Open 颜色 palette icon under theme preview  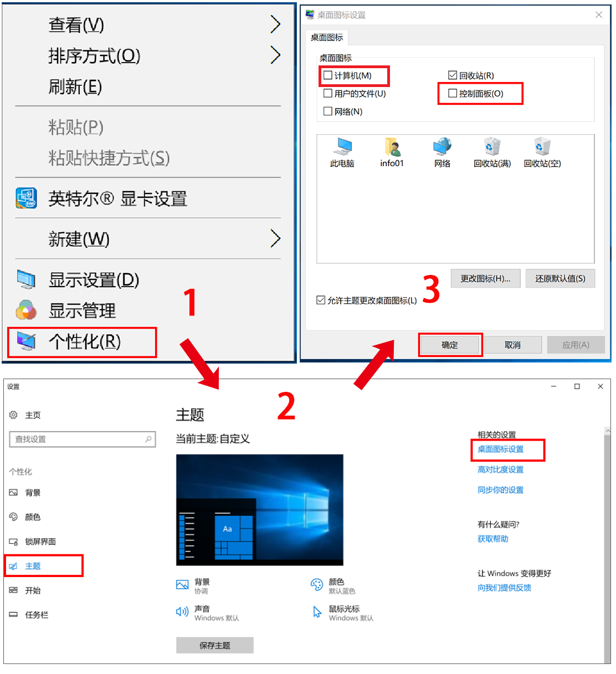tap(317, 585)
